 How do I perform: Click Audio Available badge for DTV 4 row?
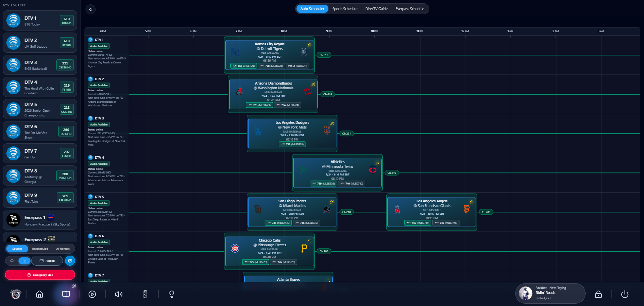pos(99,164)
